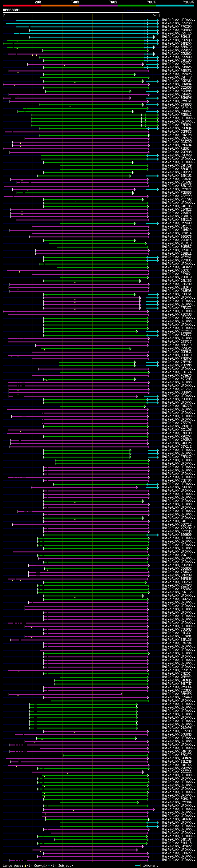The height and width of the screenshot is (868, 197).
Task: Select UniRef100_C5YXW9 label
Action: coord(177,223)
